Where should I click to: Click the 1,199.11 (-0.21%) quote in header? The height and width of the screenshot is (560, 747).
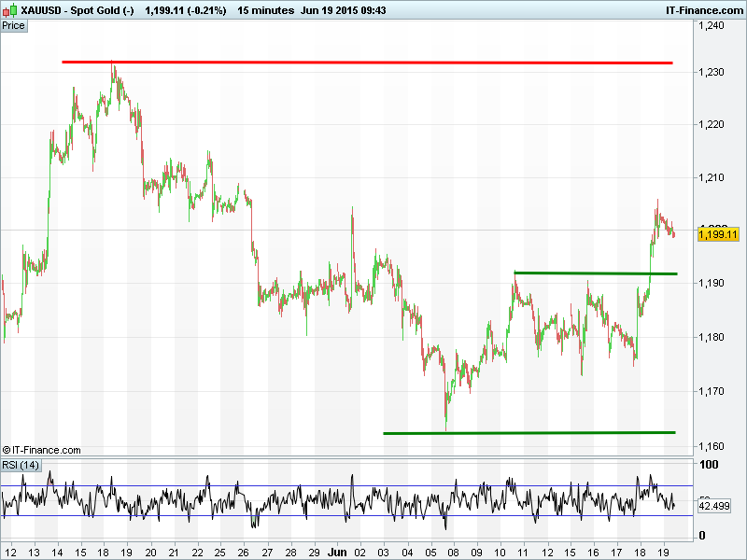point(185,10)
